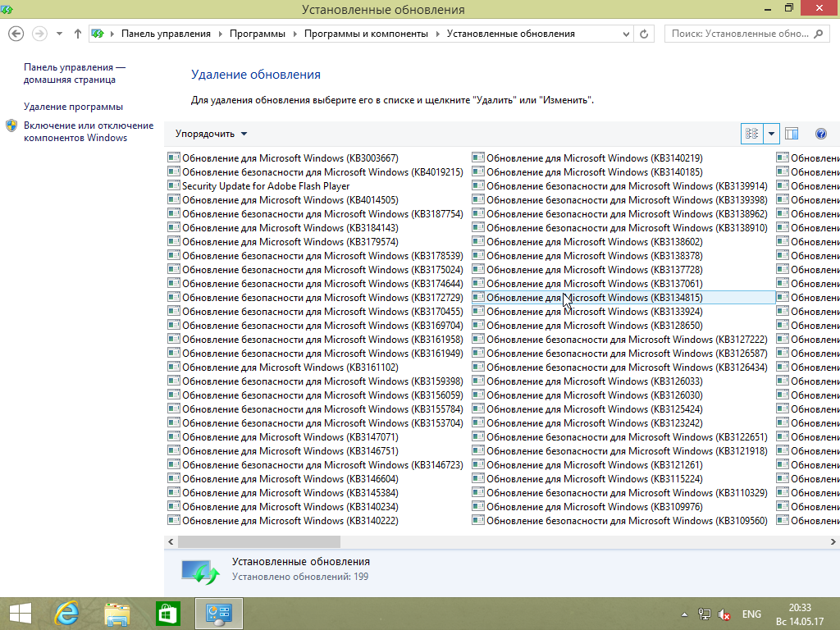The width and height of the screenshot is (840, 630).
Task: Click the horizontal scrollbar thumb
Action: click(259, 541)
